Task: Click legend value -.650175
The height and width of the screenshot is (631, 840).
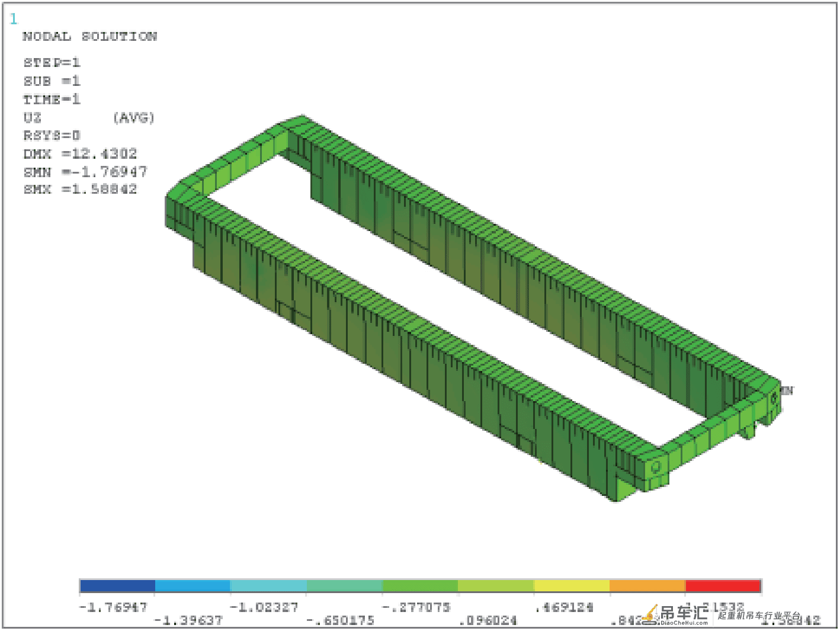Action: click(x=340, y=620)
